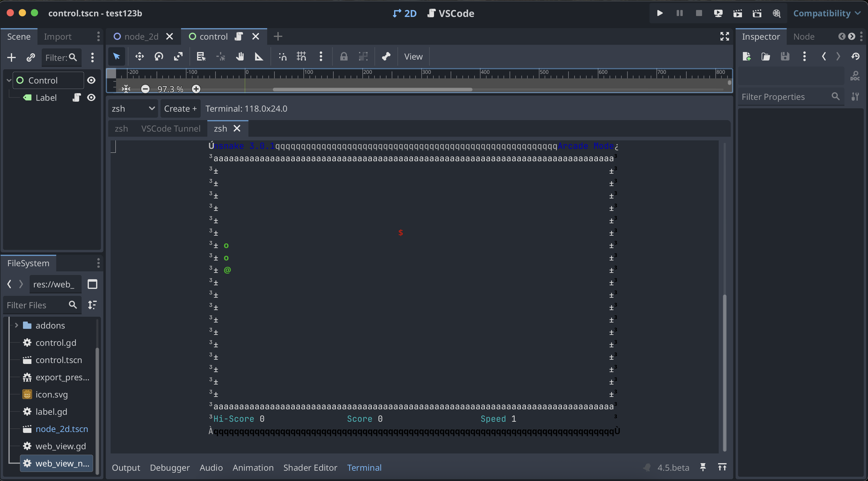
Task: Focus the scene tree Filter field
Action: [x=61, y=57]
